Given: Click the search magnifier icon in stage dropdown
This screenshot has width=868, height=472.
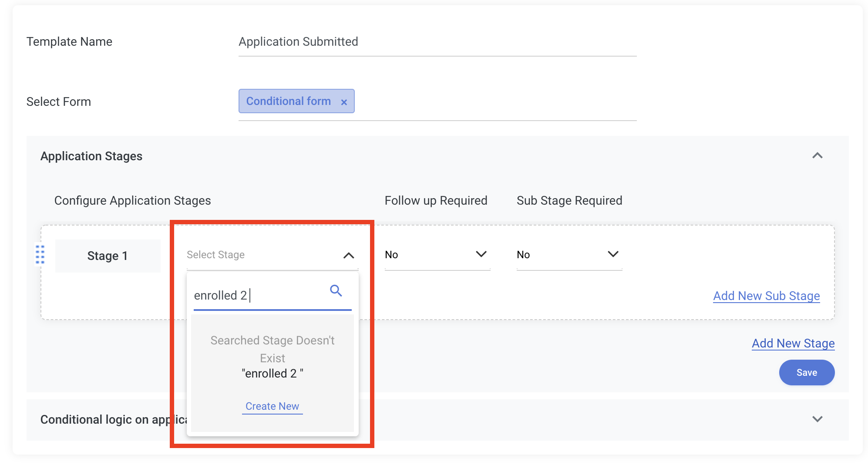Looking at the screenshot, I should [336, 290].
